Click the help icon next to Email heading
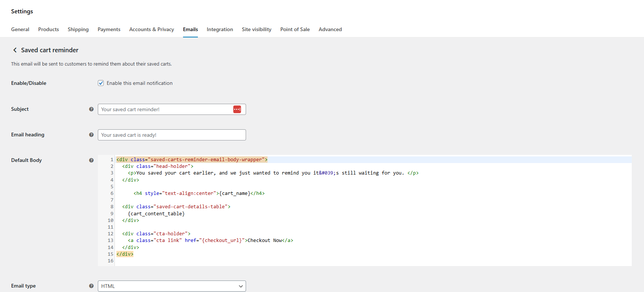This screenshot has height=292, width=644. (x=91, y=135)
